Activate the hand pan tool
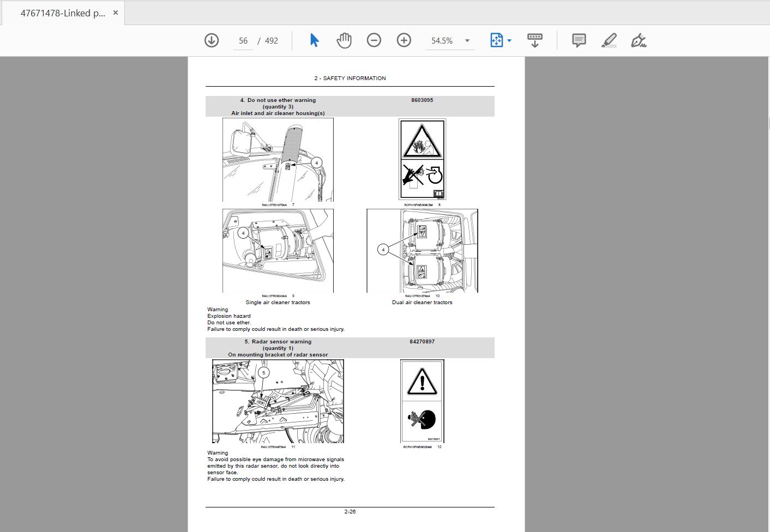The width and height of the screenshot is (770, 532). click(344, 40)
